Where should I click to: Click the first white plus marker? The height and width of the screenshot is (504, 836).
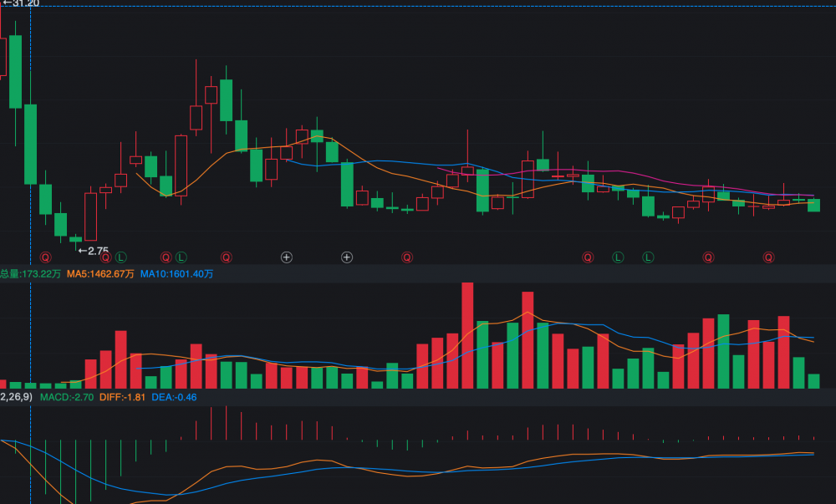click(x=287, y=257)
